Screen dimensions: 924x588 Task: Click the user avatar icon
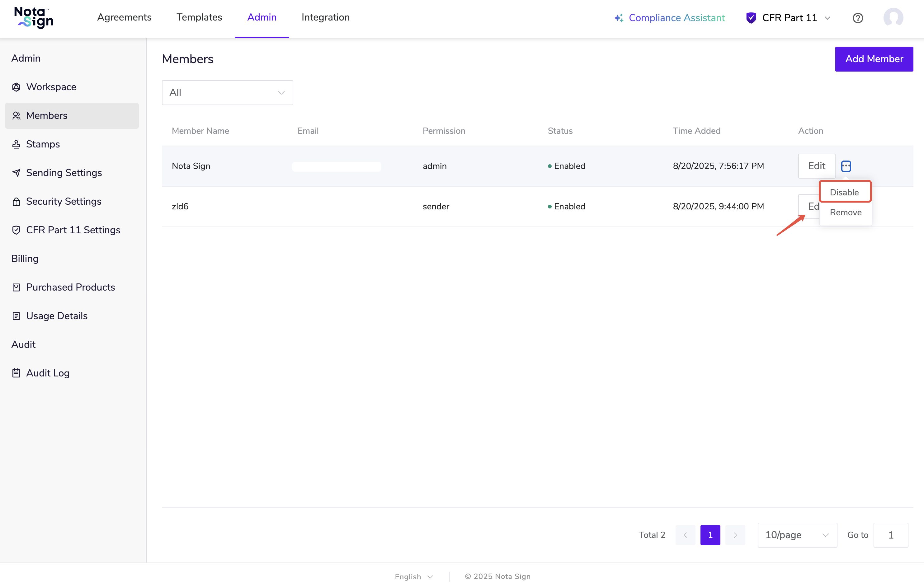893,18
